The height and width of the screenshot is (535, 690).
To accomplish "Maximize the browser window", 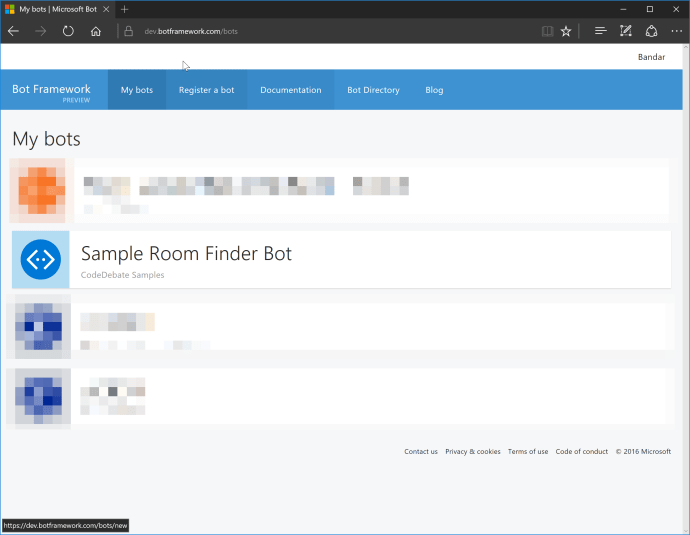I will coord(650,9).
